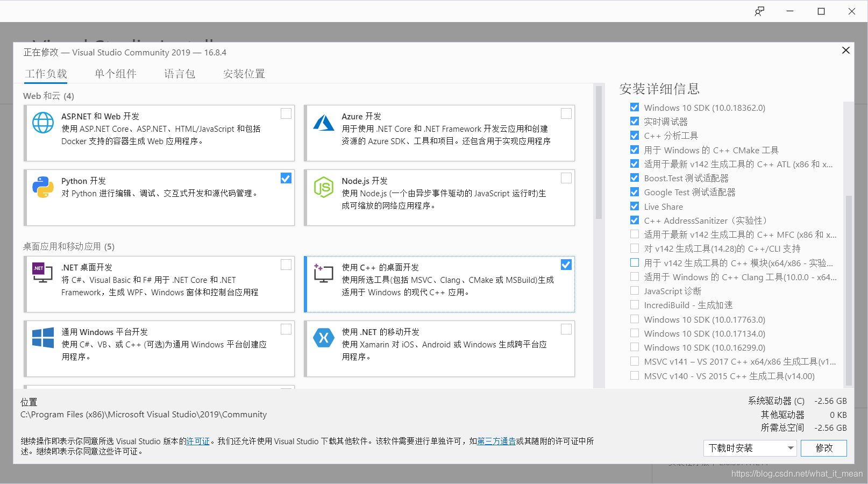This screenshot has height=484, width=868.
Task: Enable the .NET mobile development checkbox
Action: coord(566,329)
